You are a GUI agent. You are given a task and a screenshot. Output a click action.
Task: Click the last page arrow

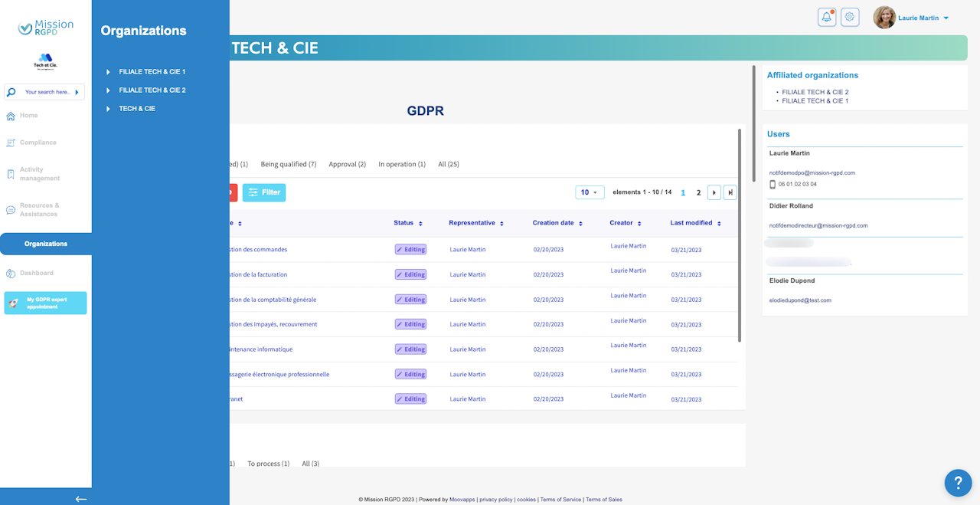point(730,192)
